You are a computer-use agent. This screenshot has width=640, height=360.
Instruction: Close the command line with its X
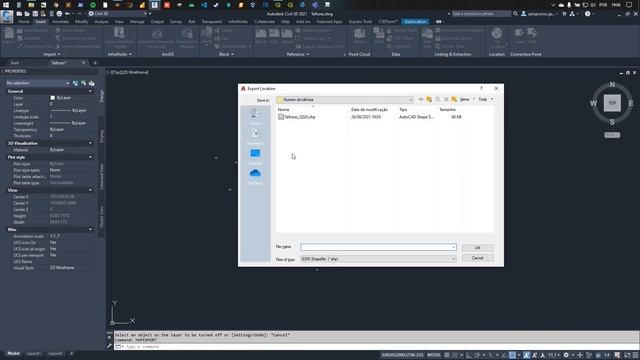coord(109,337)
